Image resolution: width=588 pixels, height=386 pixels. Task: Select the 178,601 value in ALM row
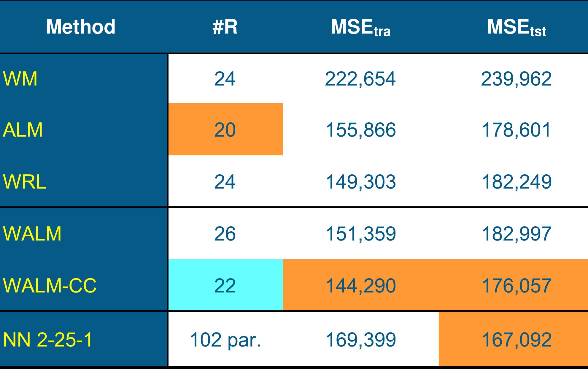[x=516, y=130]
